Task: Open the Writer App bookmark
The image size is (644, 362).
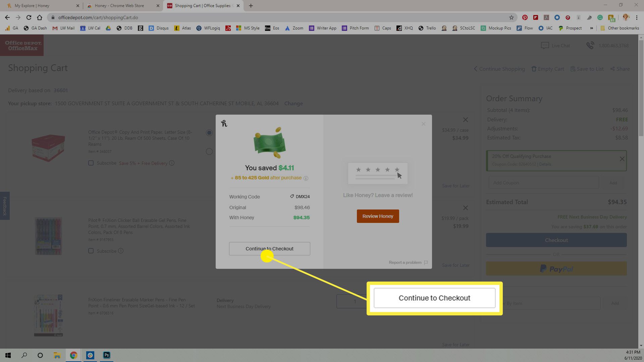Action: [x=323, y=28]
